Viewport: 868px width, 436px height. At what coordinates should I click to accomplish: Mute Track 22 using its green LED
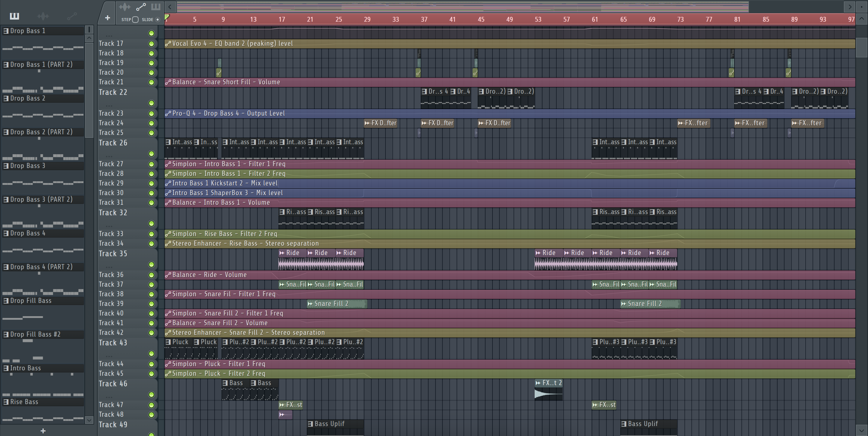tap(151, 103)
